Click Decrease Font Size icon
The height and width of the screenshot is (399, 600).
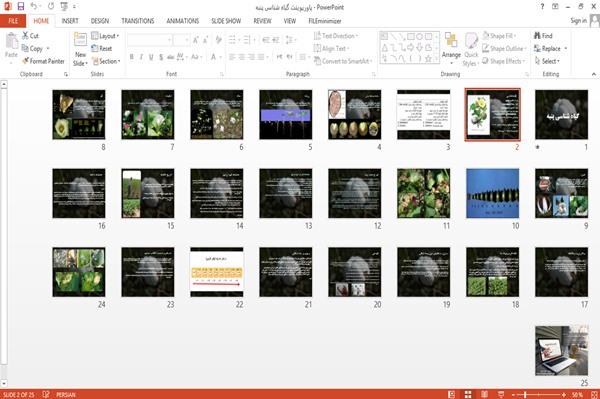pos(206,40)
